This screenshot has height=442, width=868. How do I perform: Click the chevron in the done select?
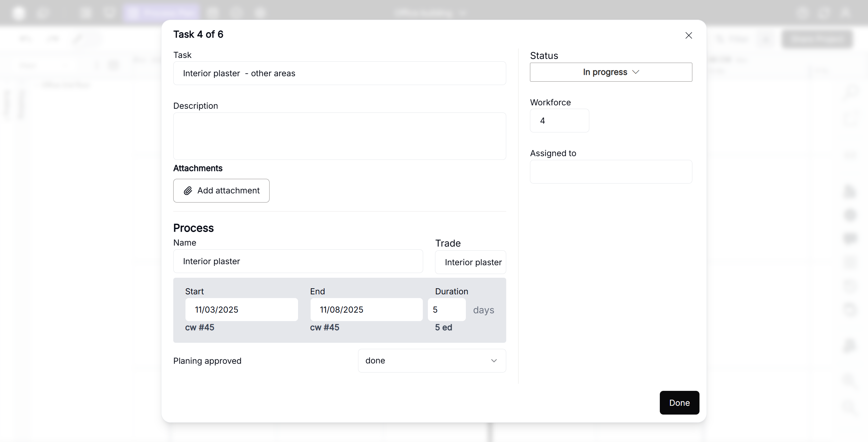[494, 361]
